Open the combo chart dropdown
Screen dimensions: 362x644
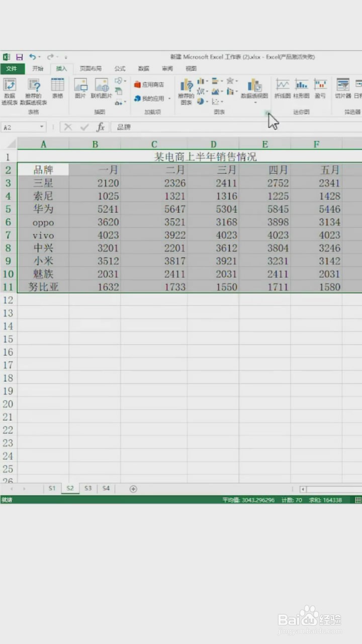[232, 91]
